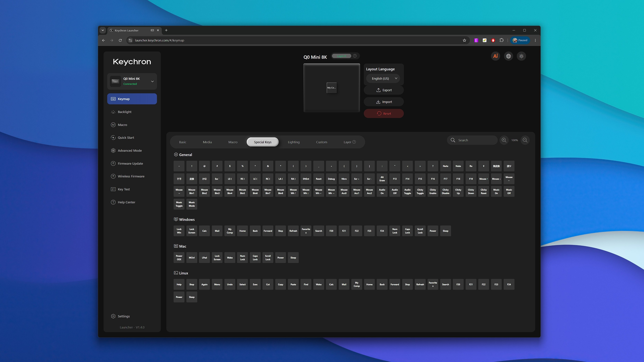The width and height of the screenshot is (644, 362).
Task: Switch to the Layer tab
Action: [x=350, y=142]
